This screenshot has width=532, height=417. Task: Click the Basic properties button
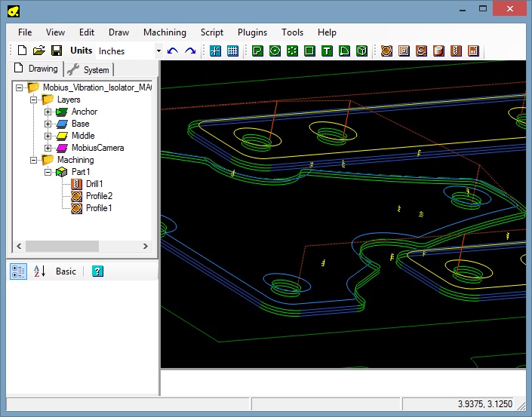(x=66, y=271)
